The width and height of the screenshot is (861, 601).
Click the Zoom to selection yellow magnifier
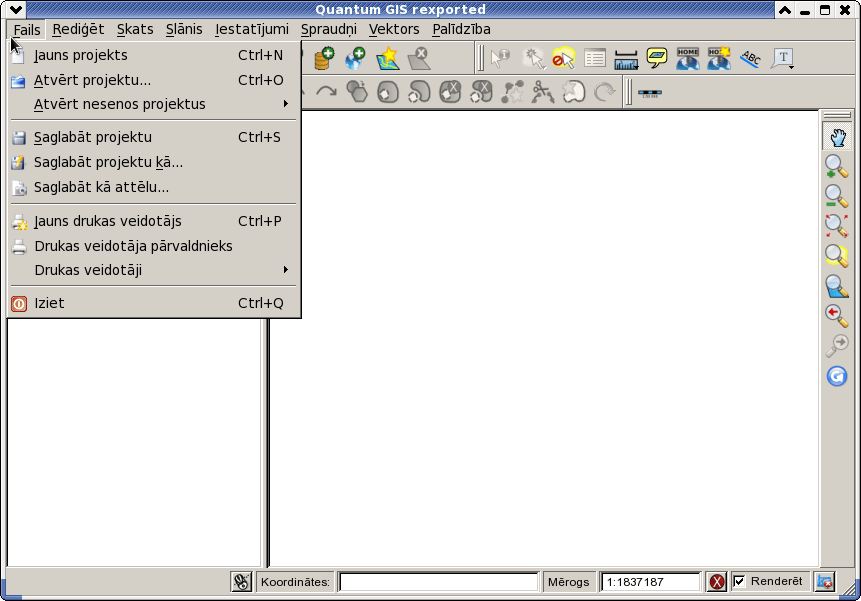(836, 255)
